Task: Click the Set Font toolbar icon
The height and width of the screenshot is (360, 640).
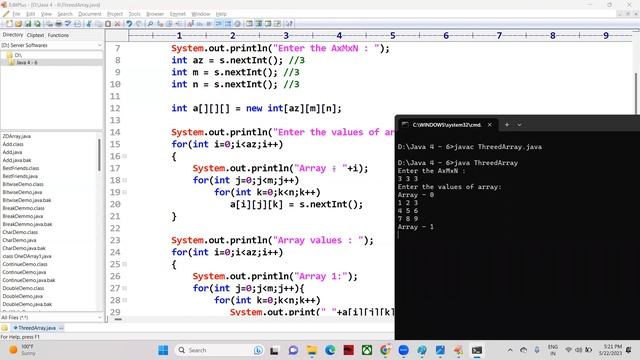Action: [x=190, y=24]
